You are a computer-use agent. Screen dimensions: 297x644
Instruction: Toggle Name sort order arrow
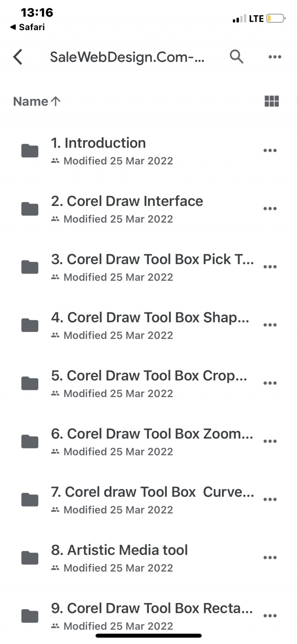pyautogui.click(x=56, y=101)
